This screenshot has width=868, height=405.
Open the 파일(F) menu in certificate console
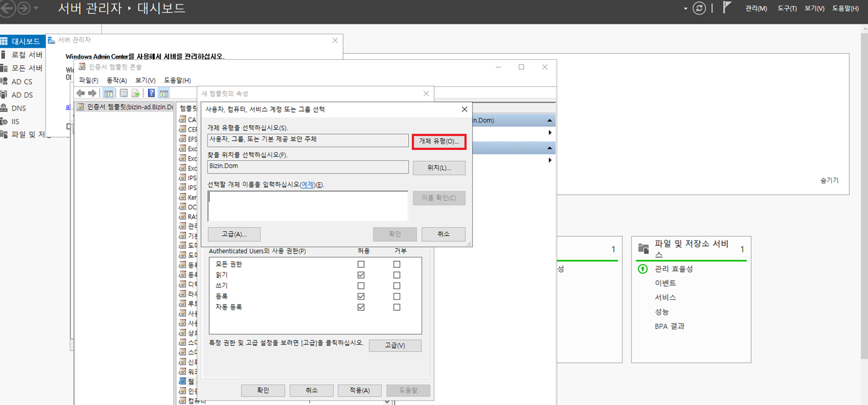point(89,80)
